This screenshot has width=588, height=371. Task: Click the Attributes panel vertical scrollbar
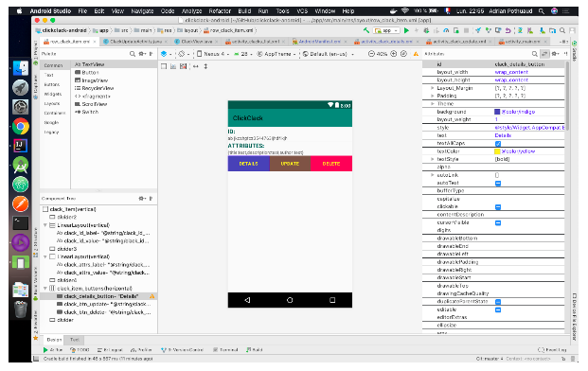[x=567, y=96]
